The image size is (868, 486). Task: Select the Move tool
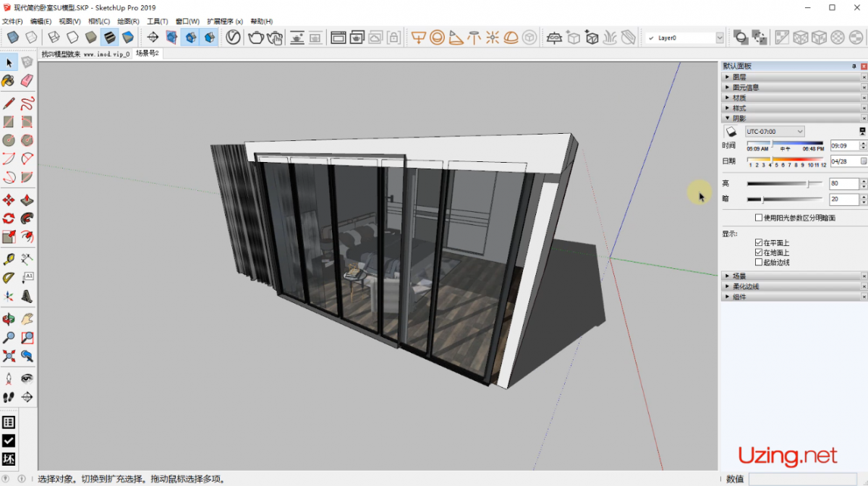(x=9, y=200)
